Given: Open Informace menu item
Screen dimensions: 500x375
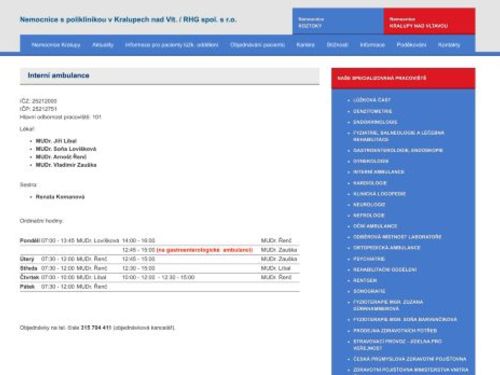Looking at the screenshot, I should point(372,45).
